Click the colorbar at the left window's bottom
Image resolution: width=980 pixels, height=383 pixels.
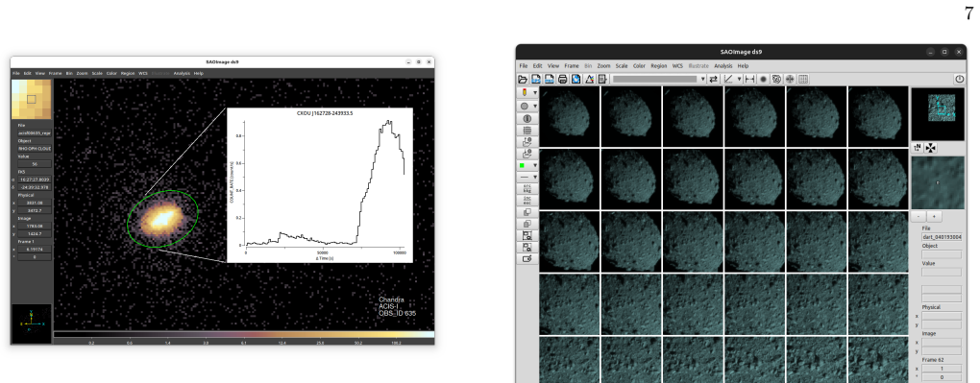[244, 335]
